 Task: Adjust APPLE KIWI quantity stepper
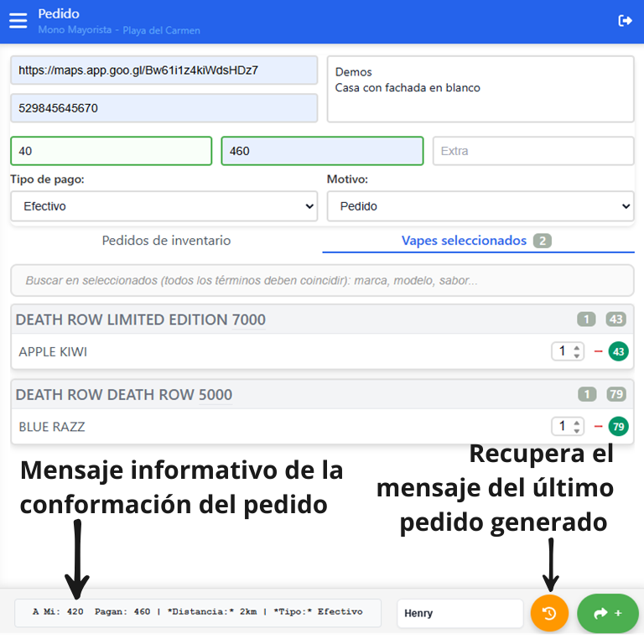567,352
